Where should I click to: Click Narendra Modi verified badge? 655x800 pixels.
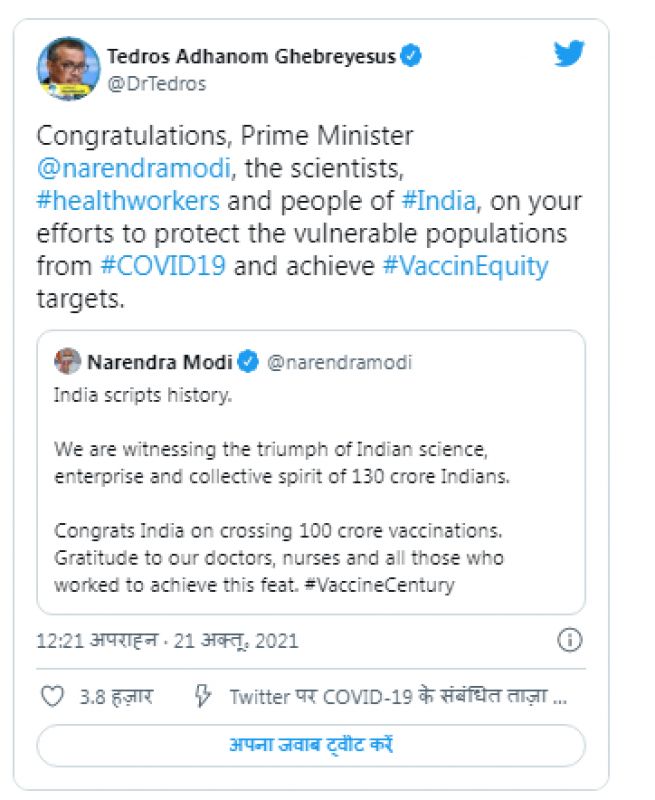pos(248,361)
